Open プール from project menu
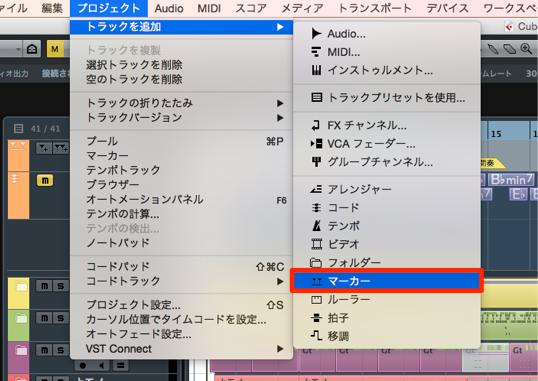 [181, 141]
